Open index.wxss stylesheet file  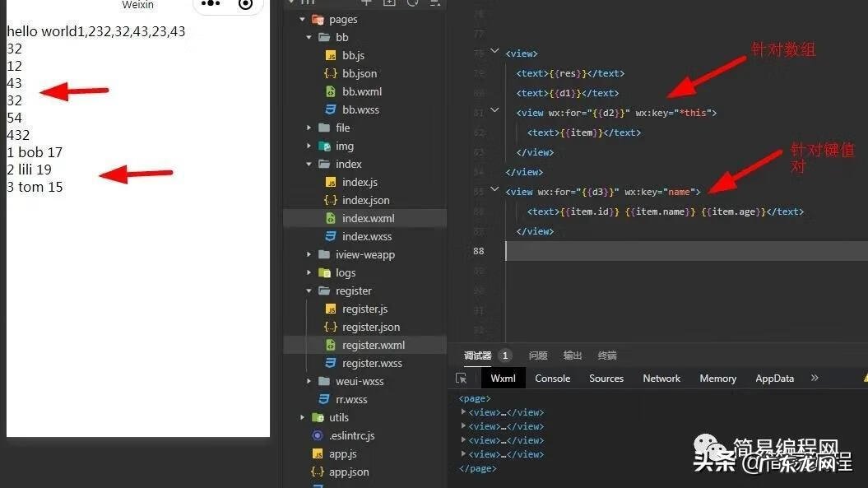pos(365,236)
